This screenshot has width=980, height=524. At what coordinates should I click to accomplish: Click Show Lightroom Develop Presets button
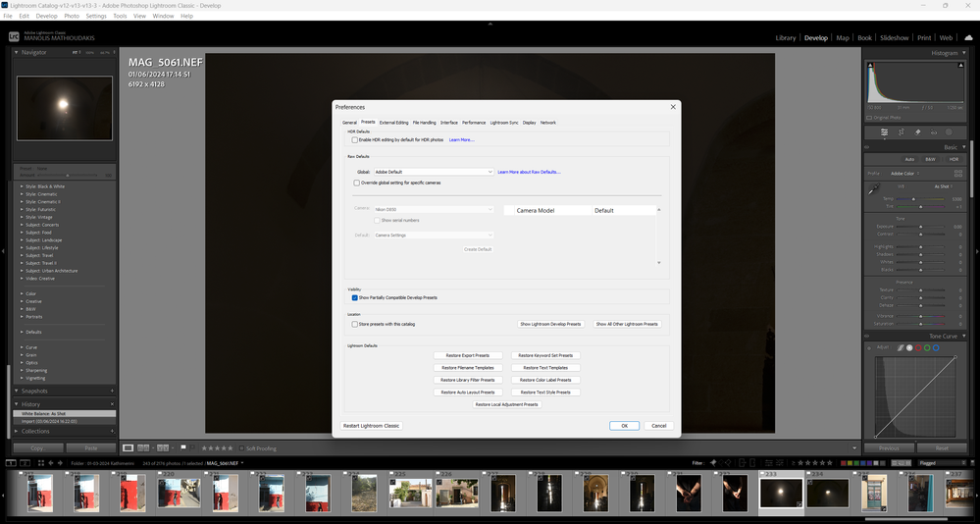point(550,324)
